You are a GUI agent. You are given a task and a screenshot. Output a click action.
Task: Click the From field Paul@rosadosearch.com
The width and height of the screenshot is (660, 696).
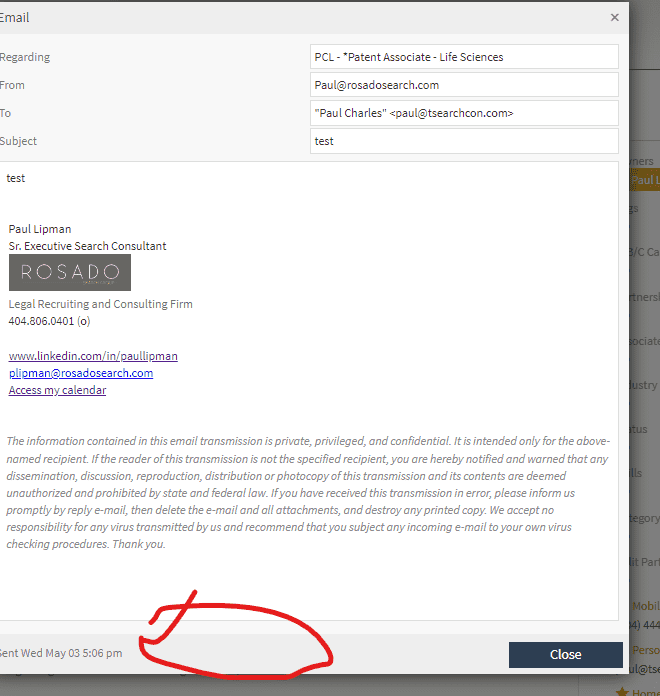pyautogui.click(x=464, y=85)
